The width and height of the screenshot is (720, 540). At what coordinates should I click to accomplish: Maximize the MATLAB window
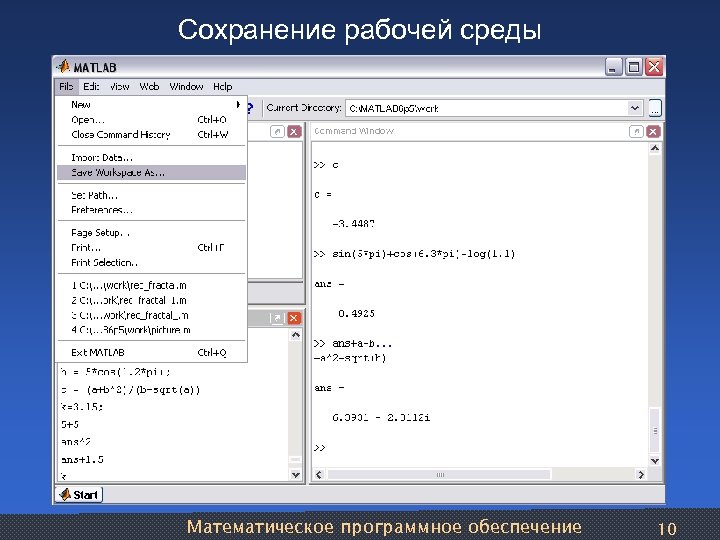634,68
